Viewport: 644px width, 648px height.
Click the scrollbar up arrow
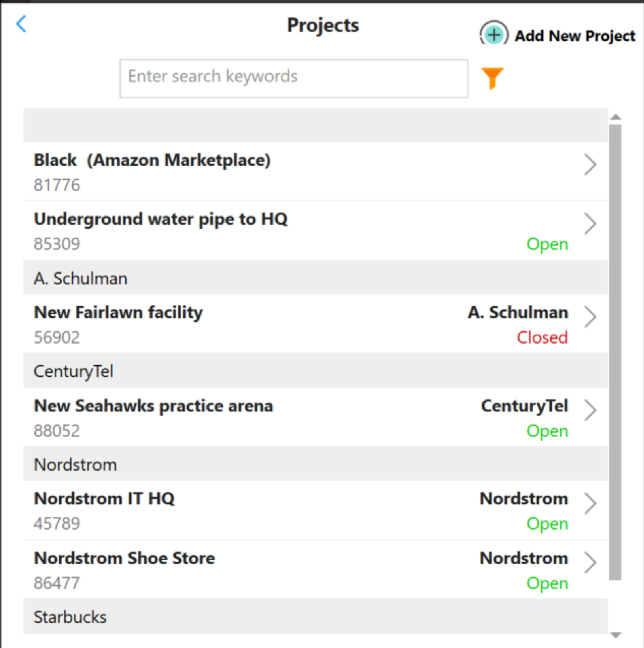(x=616, y=118)
